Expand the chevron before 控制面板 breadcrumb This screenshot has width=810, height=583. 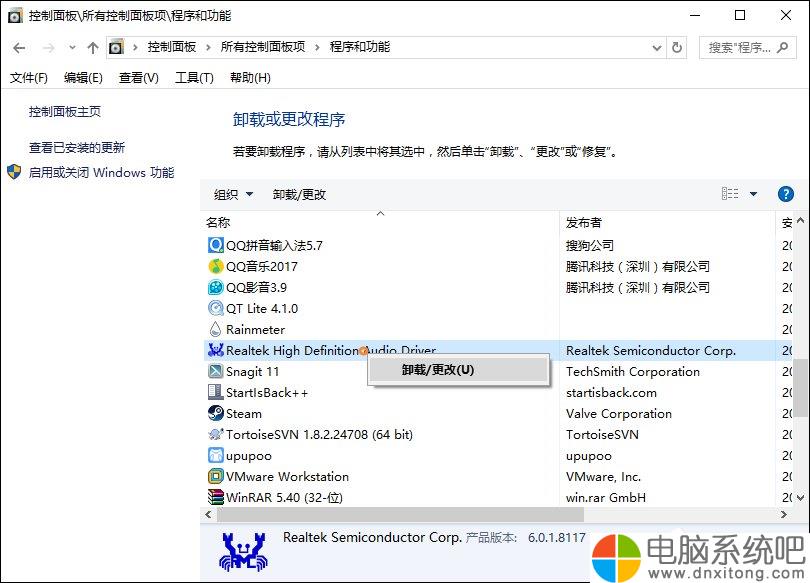135,48
